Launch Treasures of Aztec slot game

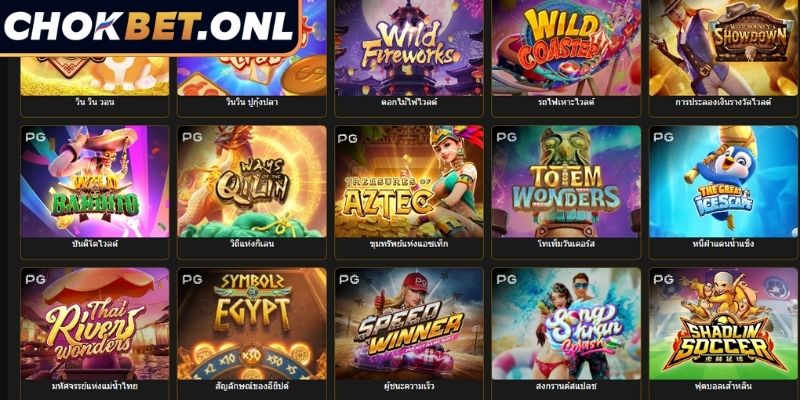pyautogui.click(x=409, y=182)
